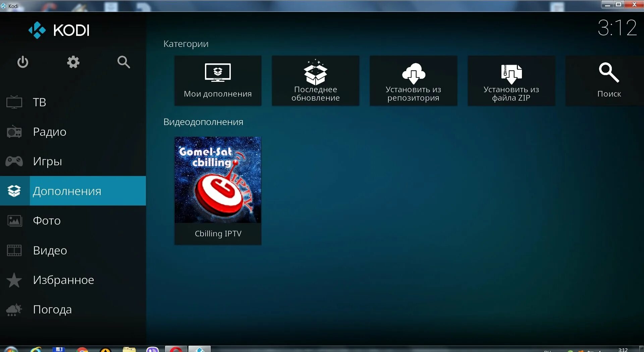
Task: Minimize the Kodi window
Action: coord(607,4)
